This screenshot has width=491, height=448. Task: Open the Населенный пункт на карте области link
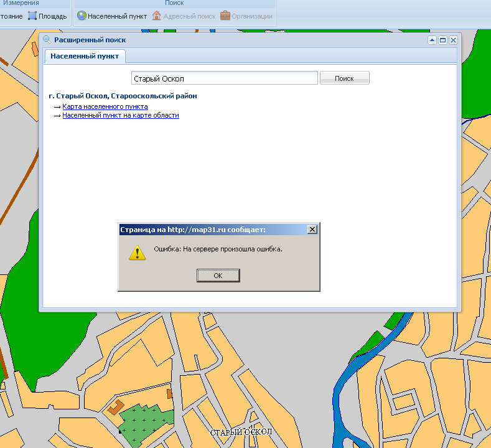120,116
